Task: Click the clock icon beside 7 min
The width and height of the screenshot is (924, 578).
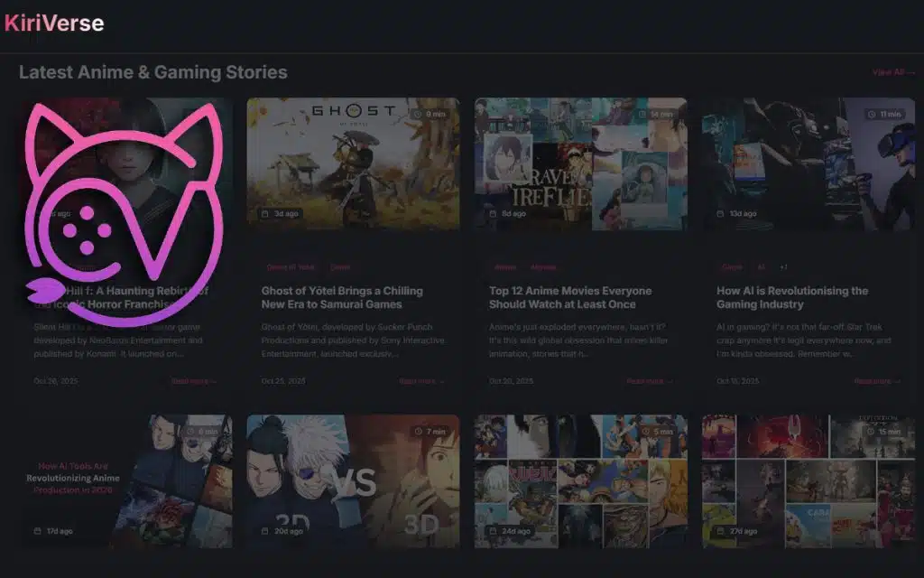Action: point(418,431)
